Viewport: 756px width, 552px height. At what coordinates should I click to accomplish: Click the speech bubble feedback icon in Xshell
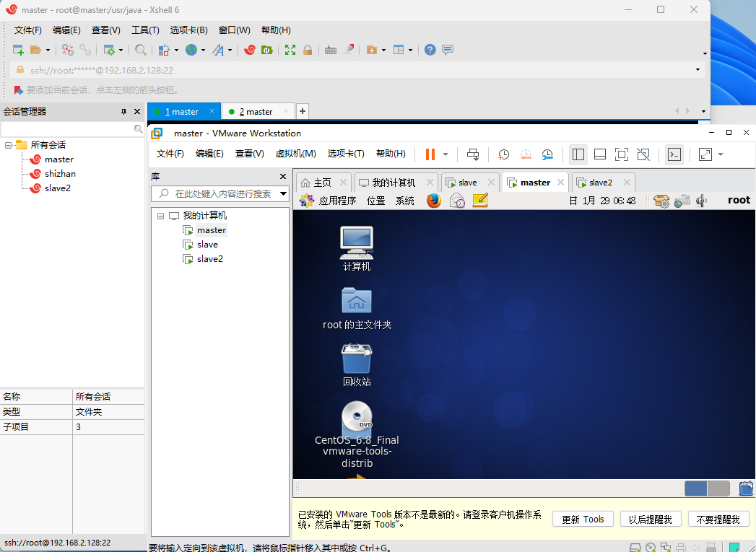pos(448,50)
